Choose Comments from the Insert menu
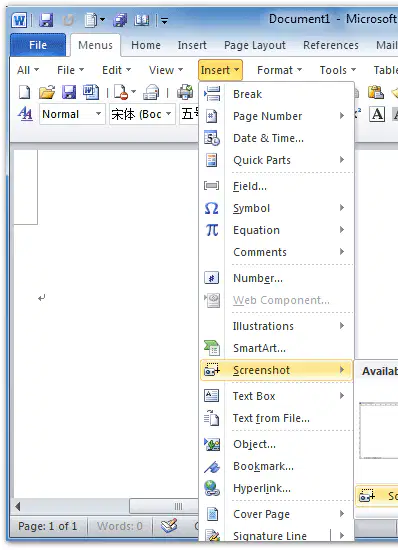398x550 pixels. 277,252
